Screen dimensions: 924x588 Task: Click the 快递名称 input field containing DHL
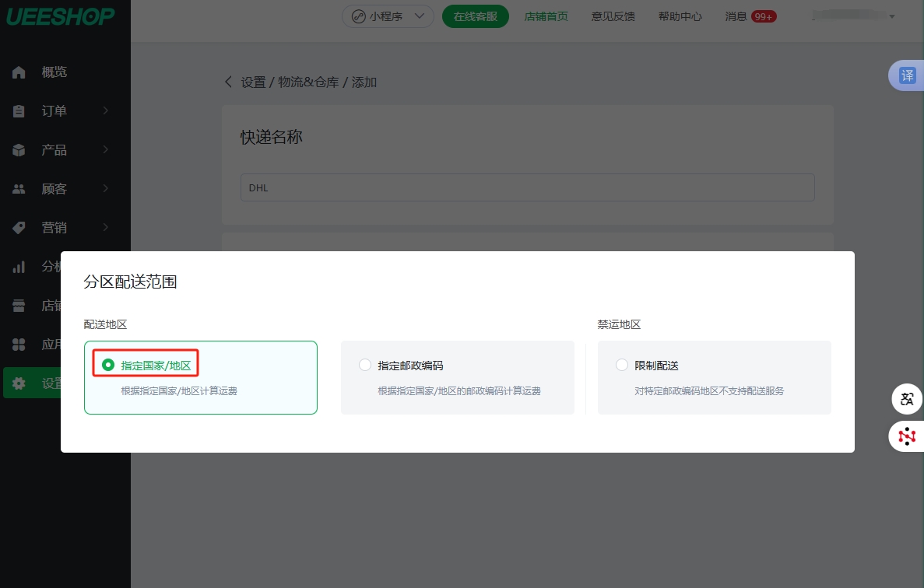(527, 187)
